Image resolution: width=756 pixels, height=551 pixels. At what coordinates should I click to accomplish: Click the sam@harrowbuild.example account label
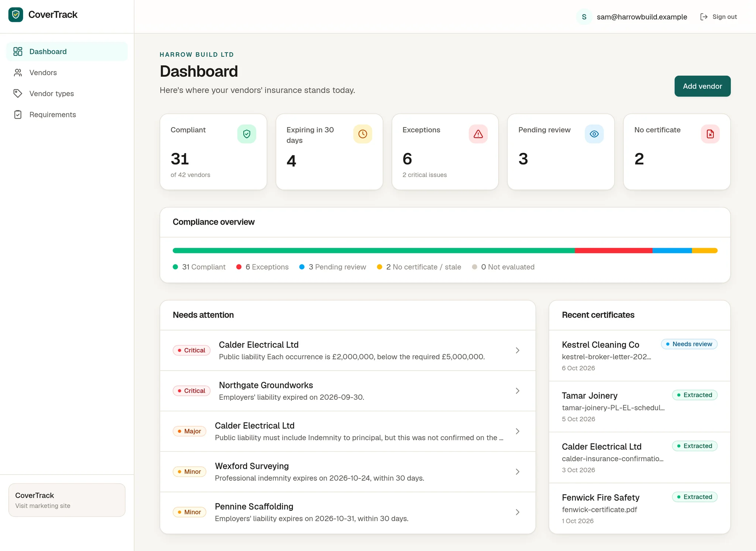[642, 17]
